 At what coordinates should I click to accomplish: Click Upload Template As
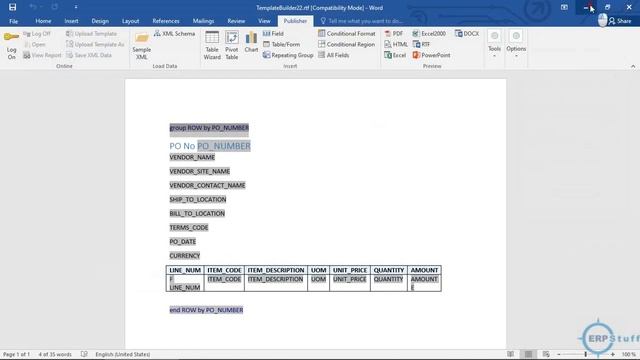pos(95,44)
